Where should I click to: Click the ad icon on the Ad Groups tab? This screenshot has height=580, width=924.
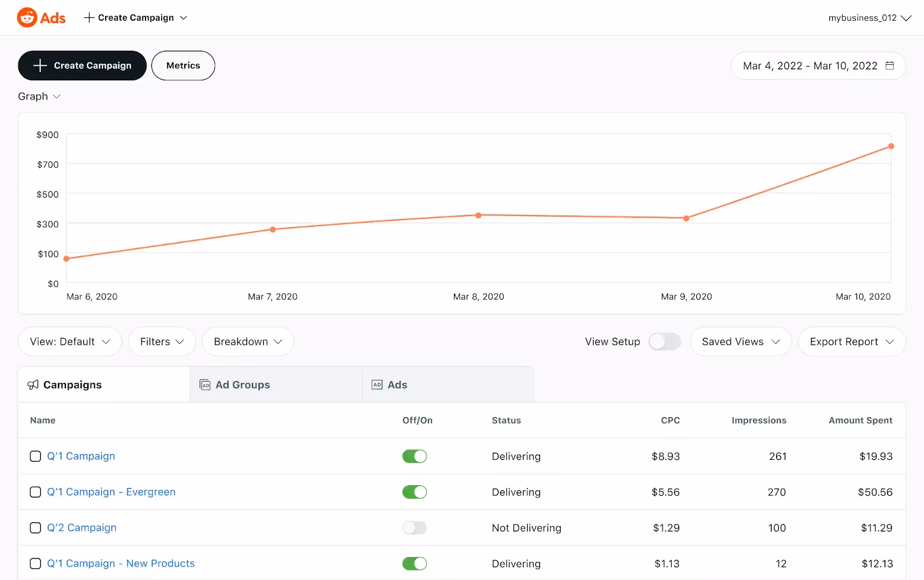(205, 384)
